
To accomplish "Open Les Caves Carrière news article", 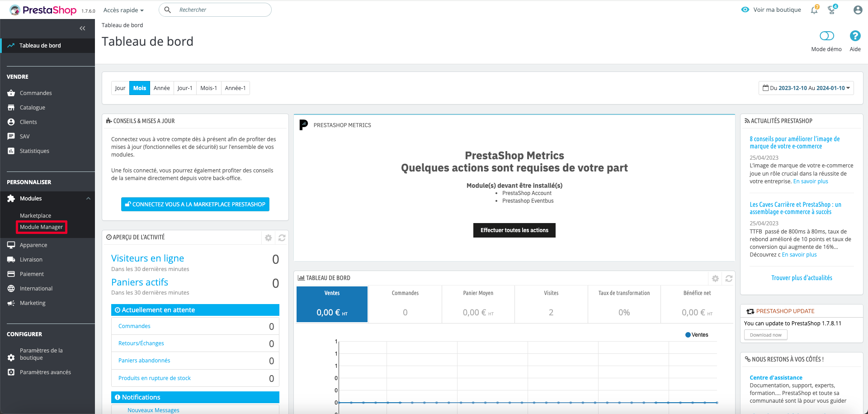I will click(x=796, y=208).
